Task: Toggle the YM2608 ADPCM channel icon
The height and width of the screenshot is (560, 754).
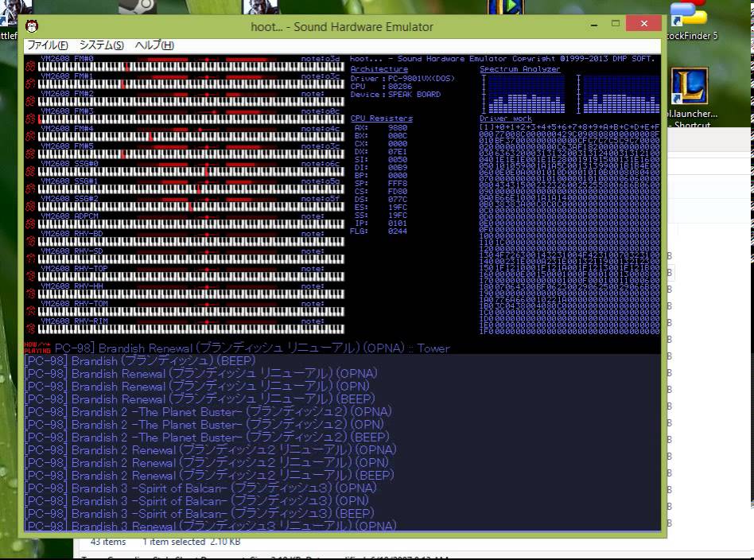Action: point(31,224)
